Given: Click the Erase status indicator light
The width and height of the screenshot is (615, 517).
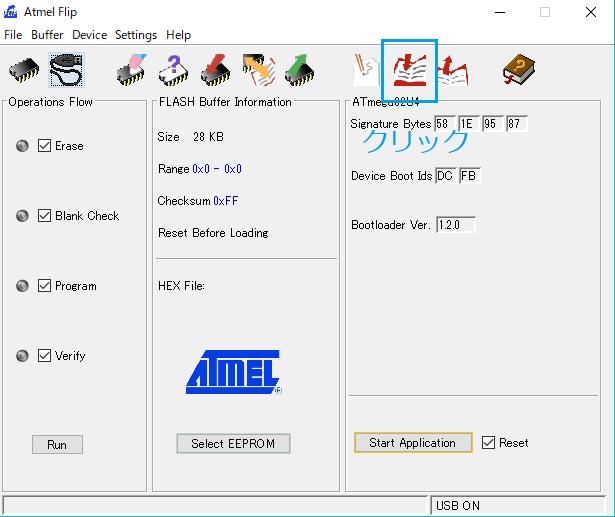Looking at the screenshot, I should pyautogui.click(x=22, y=146).
